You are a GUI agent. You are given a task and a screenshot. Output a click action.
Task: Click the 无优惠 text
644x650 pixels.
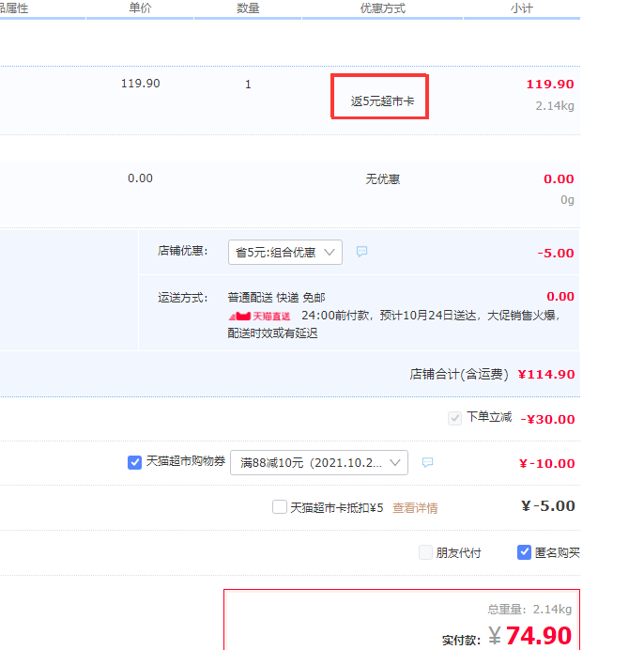click(x=382, y=179)
